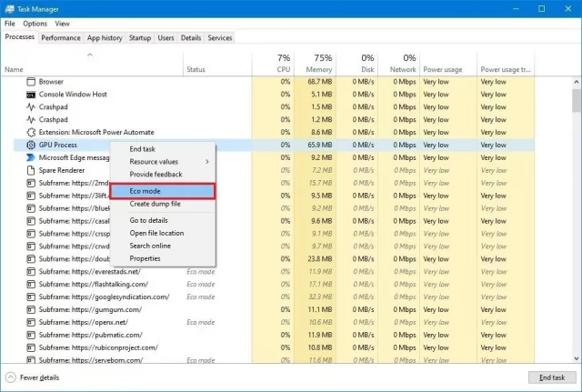Viewport: 582px width, 392px height.
Task: Click the 68.7 MB memory value
Action: click(319, 82)
